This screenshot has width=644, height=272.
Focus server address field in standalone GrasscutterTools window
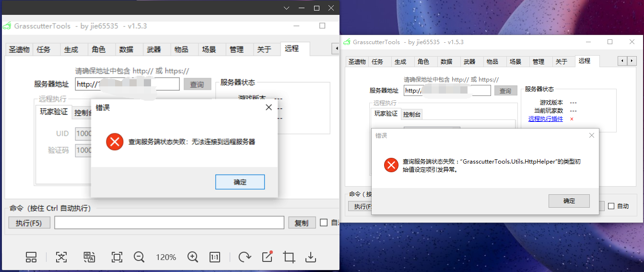coord(447,91)
